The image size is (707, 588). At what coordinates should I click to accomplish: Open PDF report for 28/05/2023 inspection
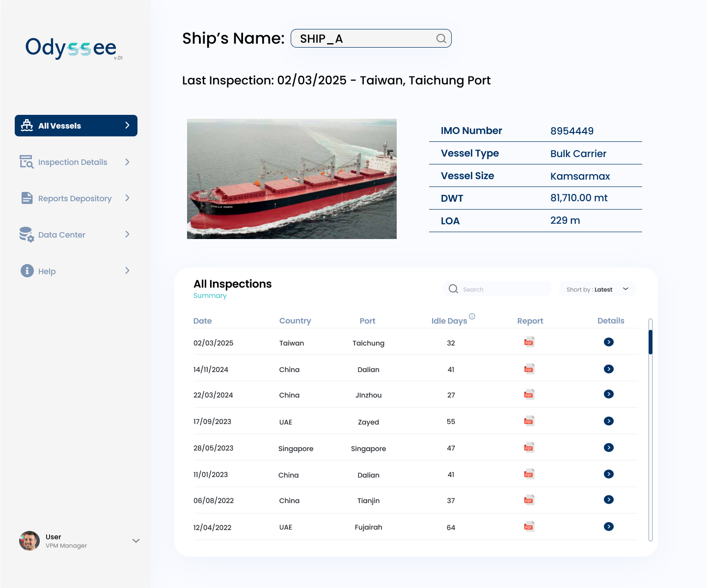pyautogui.click(x=529, y=448)
